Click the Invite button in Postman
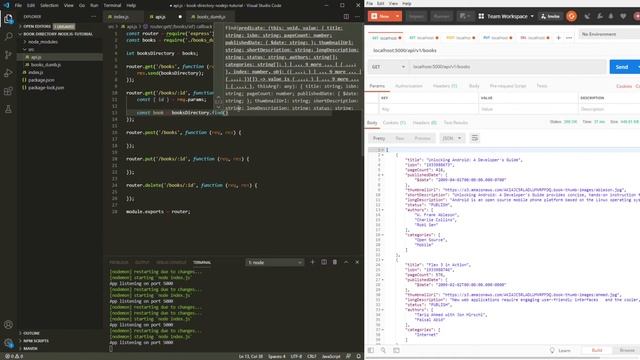The image size is (640, 360). (x=550, y=16)
